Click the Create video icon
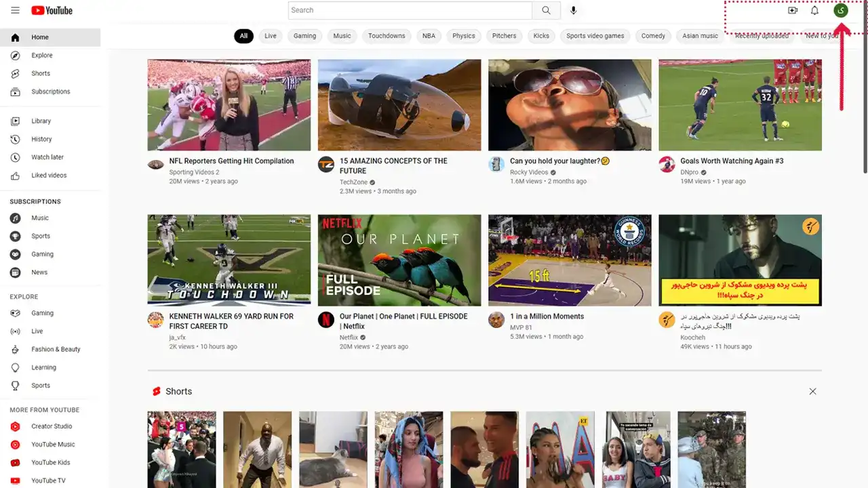Image resolution: width=868 pixels, height=488 pixels. [792, 10]
